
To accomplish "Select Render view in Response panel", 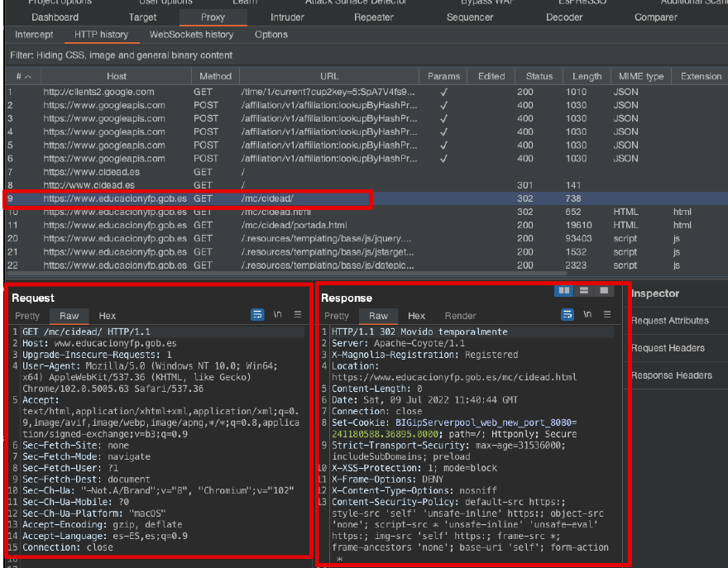I will pyautogui.click(x=460, y=316).
